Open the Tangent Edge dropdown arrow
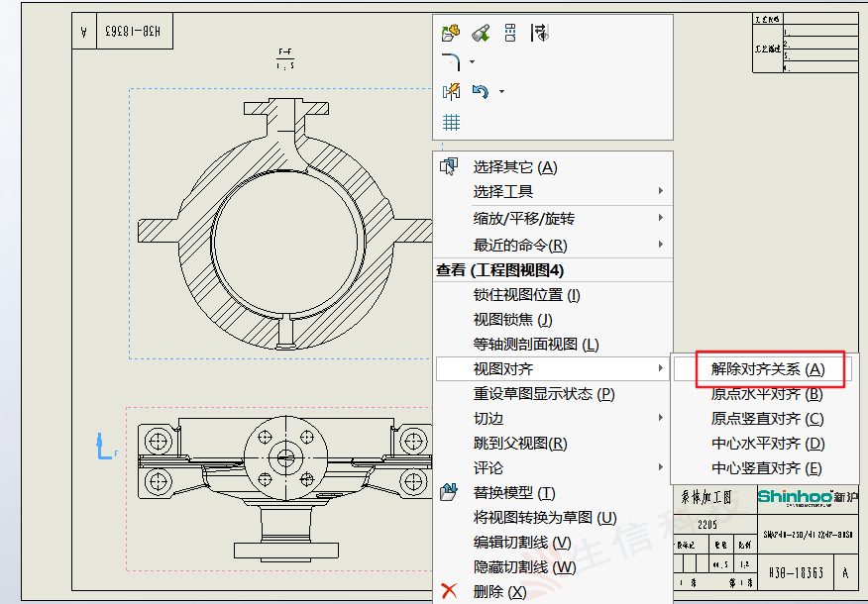The height and width of the screenshot is (604, 868). tap(473, 62)
